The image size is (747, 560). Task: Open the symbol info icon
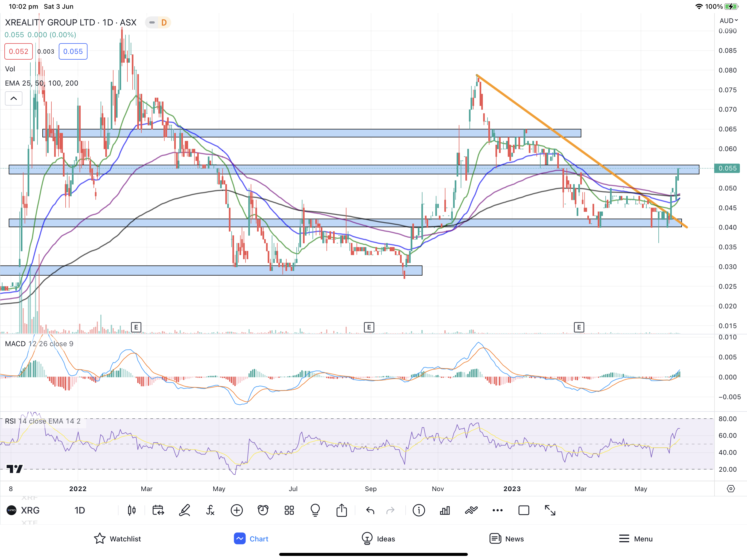coord(419,510)
